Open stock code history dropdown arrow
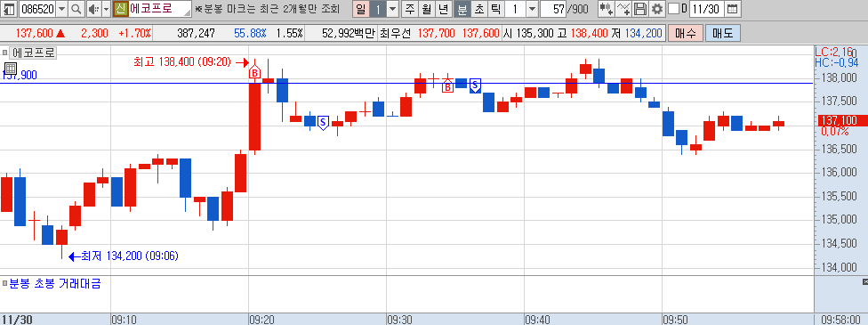Screen dimensions: 868x325 pos(61,9)
